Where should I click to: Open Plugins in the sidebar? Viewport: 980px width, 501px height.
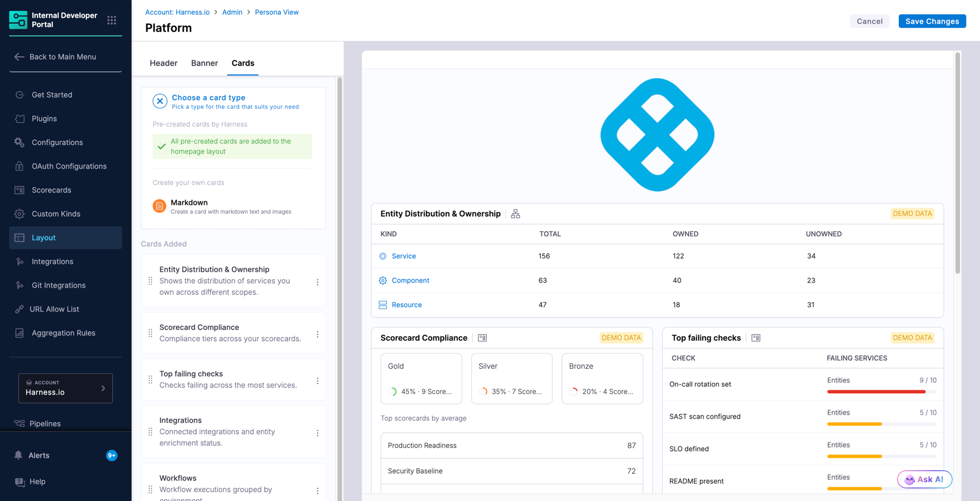point(65,119)
